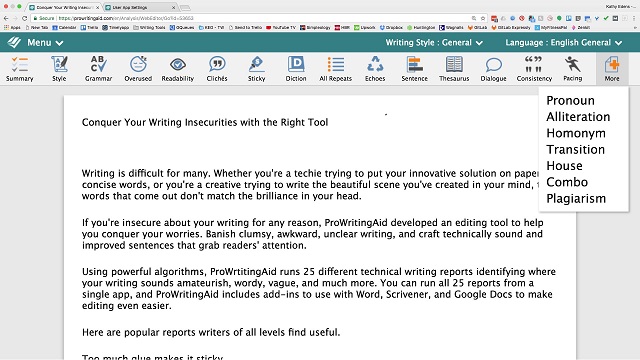This screenshot has width=640, height=360.
Task: Open the GitLab Expressly bookmark
Action: pos(511,28)
